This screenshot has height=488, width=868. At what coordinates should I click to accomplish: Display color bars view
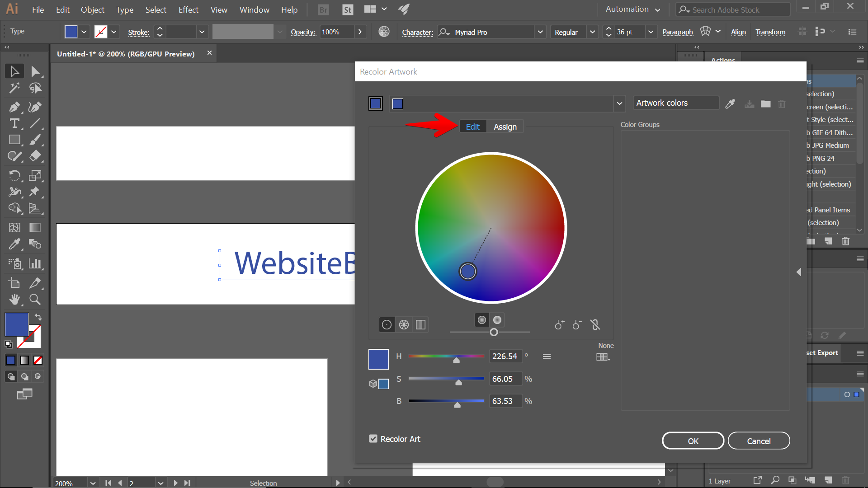420,325
